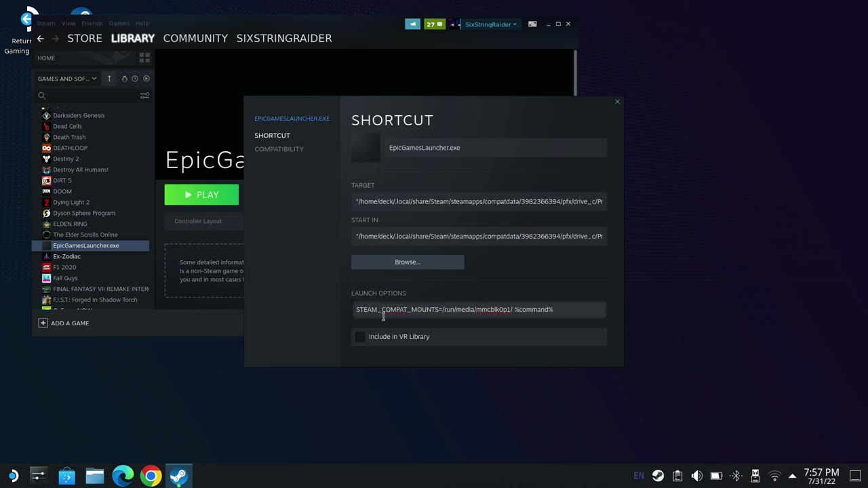Open Microsoft Edge from the taskbar
The image size is (868, 488).
(123, 476)
